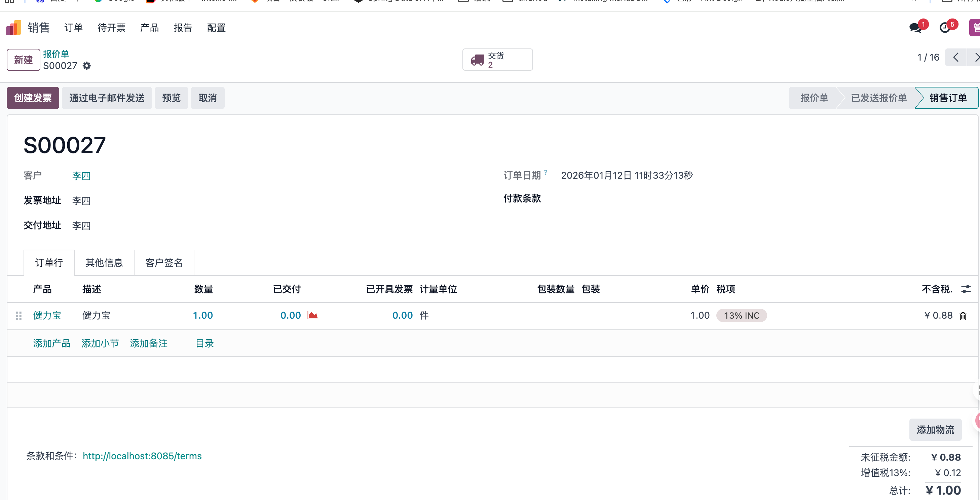Switch to the 客户签名 tab

tap(164, 262)
